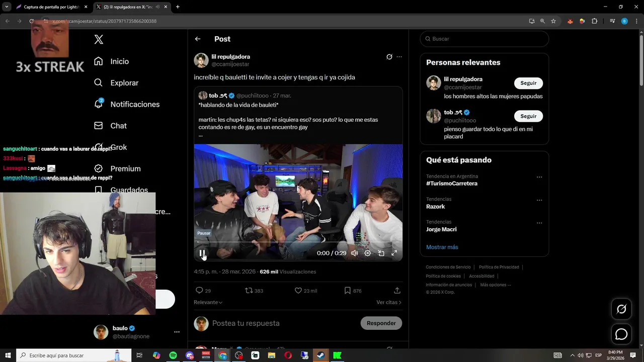644x362 pixels.
Task: Bookmark this page with the star icon
Action: coord(553,21)
